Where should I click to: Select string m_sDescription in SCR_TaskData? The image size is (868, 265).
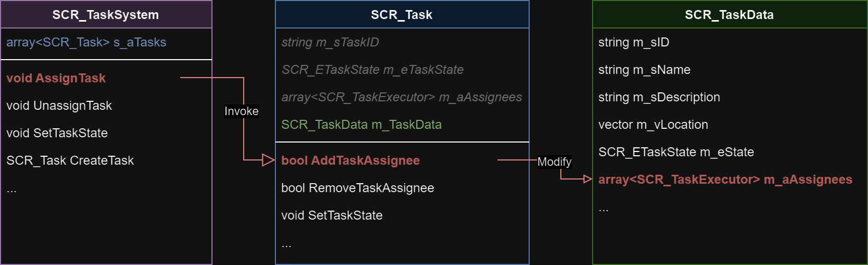pos(659,97)
